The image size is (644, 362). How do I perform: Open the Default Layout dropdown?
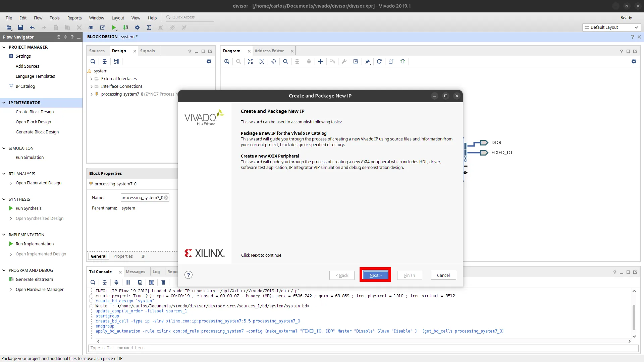click(x=611, y=27)
